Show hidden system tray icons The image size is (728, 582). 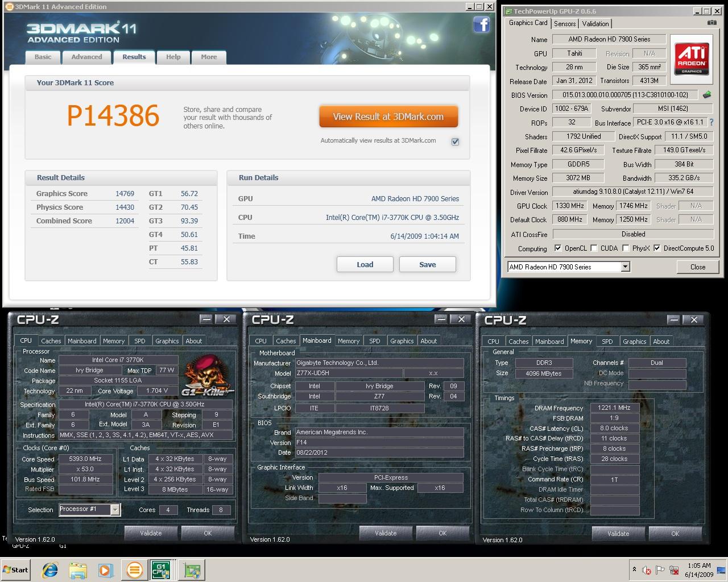634,569
